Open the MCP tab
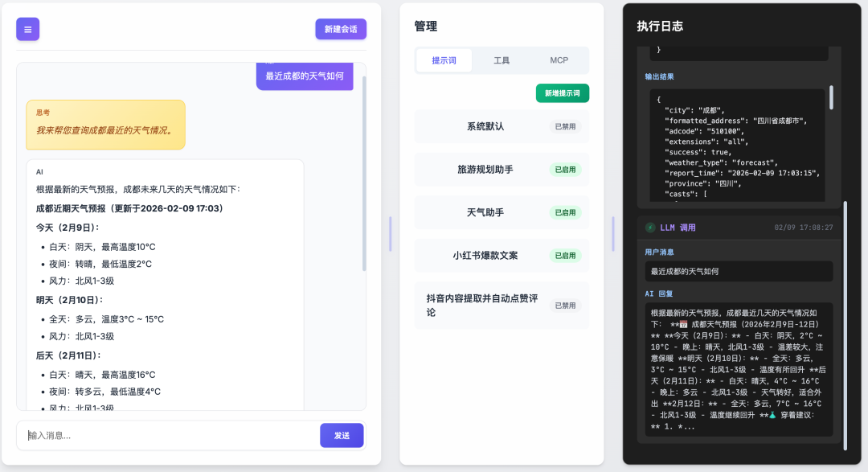 click(559, 60)
